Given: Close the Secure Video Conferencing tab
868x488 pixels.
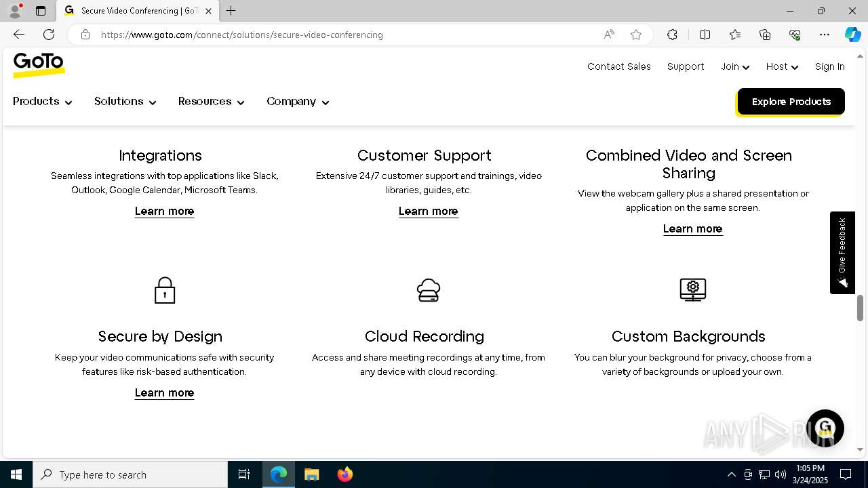Looking at the screenshot, I should [208, 11].
